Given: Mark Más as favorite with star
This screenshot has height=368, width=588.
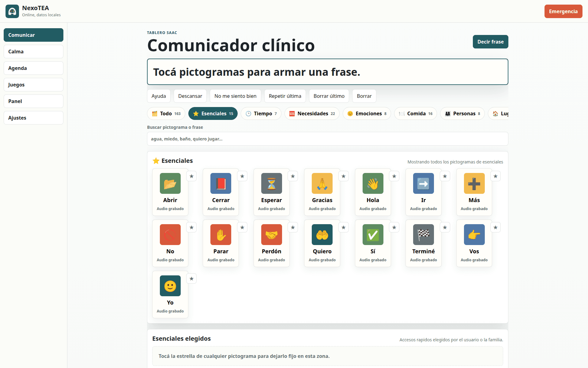Looking at the screenshot, I should 496,176.
